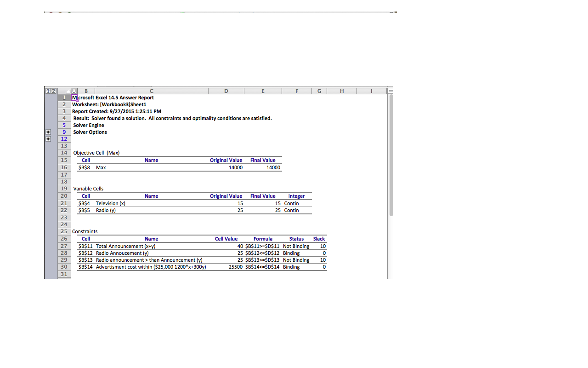Click 'Television (x)' name cell
The image size is (588, 368).
111,203
